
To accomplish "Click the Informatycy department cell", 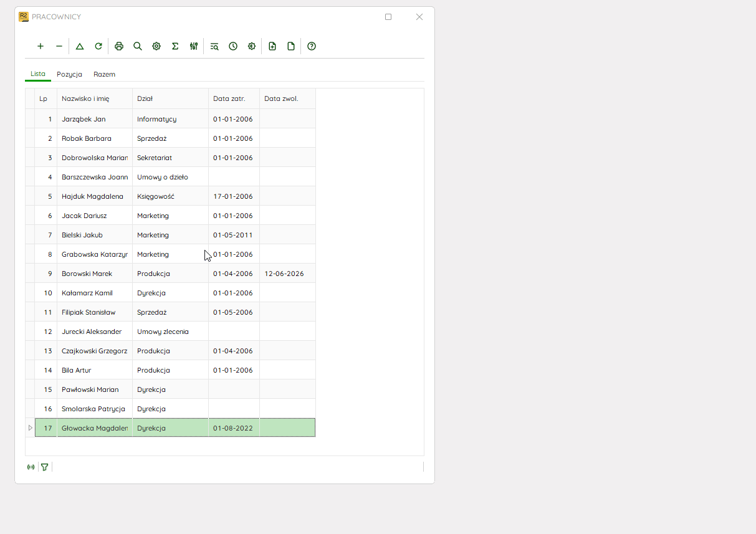I will (x=171, y=119).
